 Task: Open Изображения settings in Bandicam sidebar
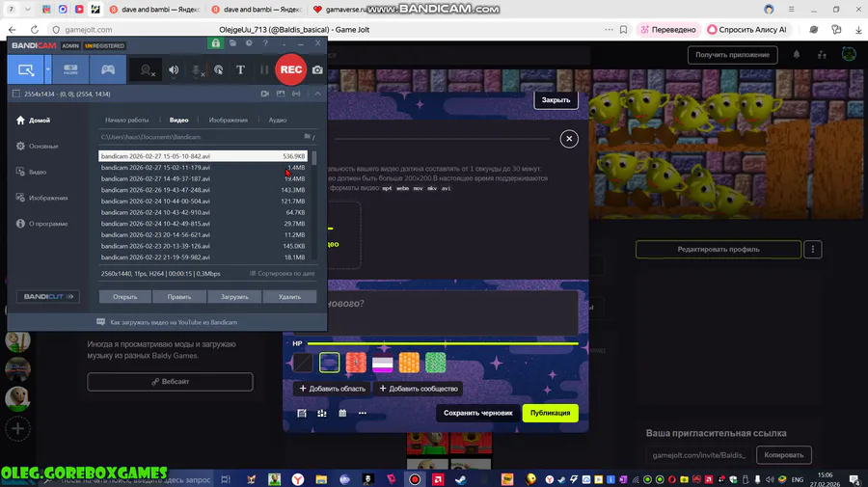tap(41, 198)
